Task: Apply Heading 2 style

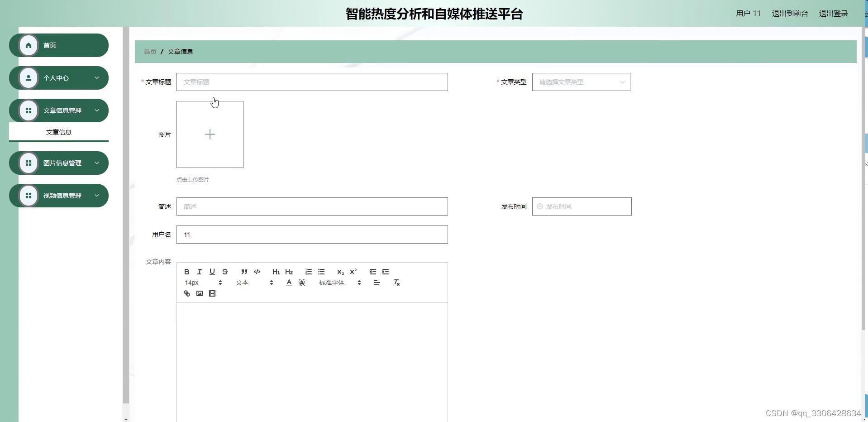Action: point(289,272)
